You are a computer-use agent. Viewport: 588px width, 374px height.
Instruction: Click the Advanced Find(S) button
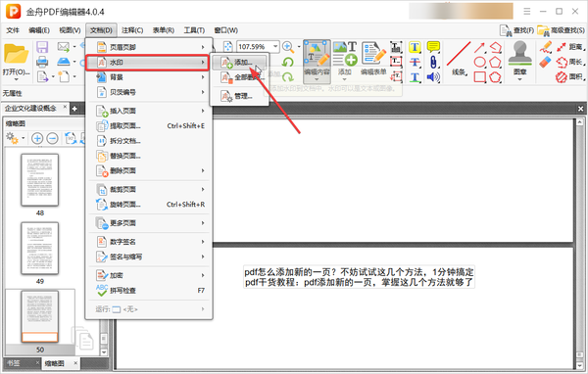pyautogui.click(x=561, y=30)
